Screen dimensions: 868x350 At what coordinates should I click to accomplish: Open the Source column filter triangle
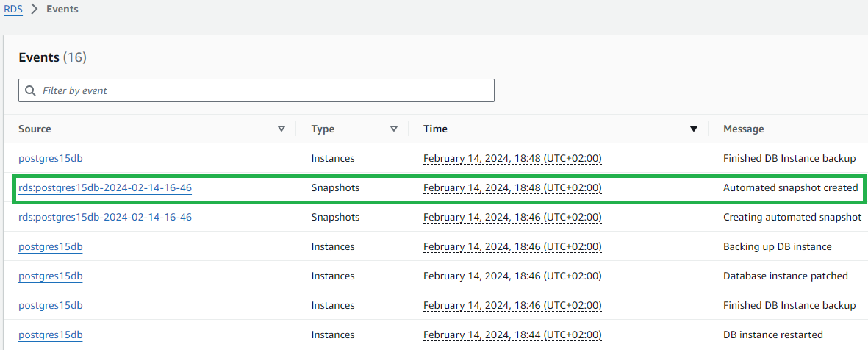[x=281, y=129]
